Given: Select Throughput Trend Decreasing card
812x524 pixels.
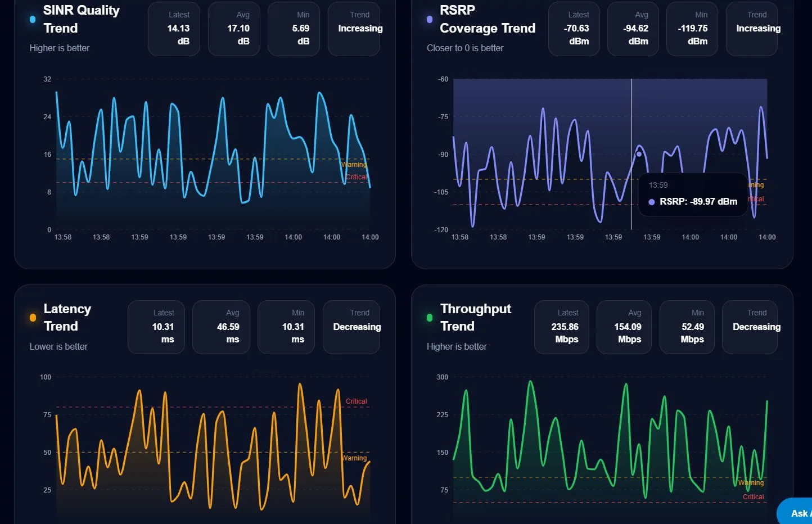Looking at the screenshot, I should click(750, 327).
